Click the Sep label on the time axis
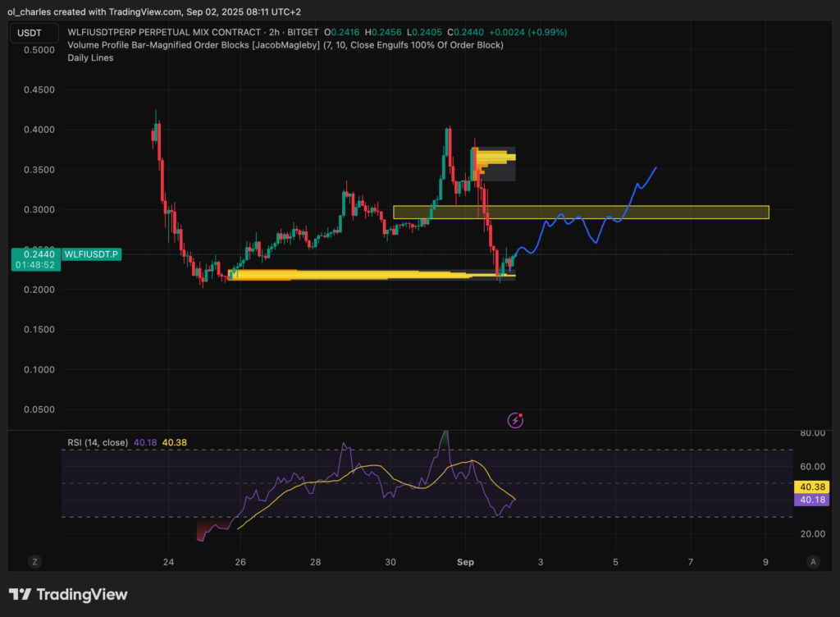This screenshot has width=840, height=617. pyautogui.click(x=465, y=562)
